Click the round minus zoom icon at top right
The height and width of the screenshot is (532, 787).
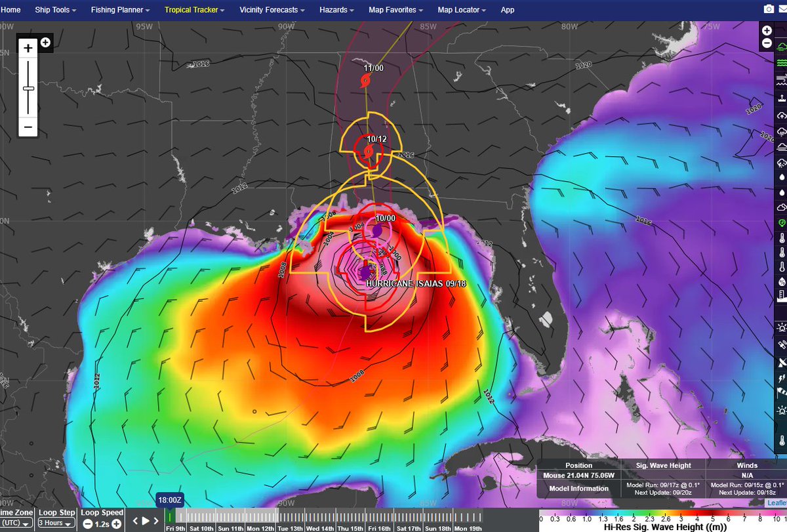pos(767,43)
